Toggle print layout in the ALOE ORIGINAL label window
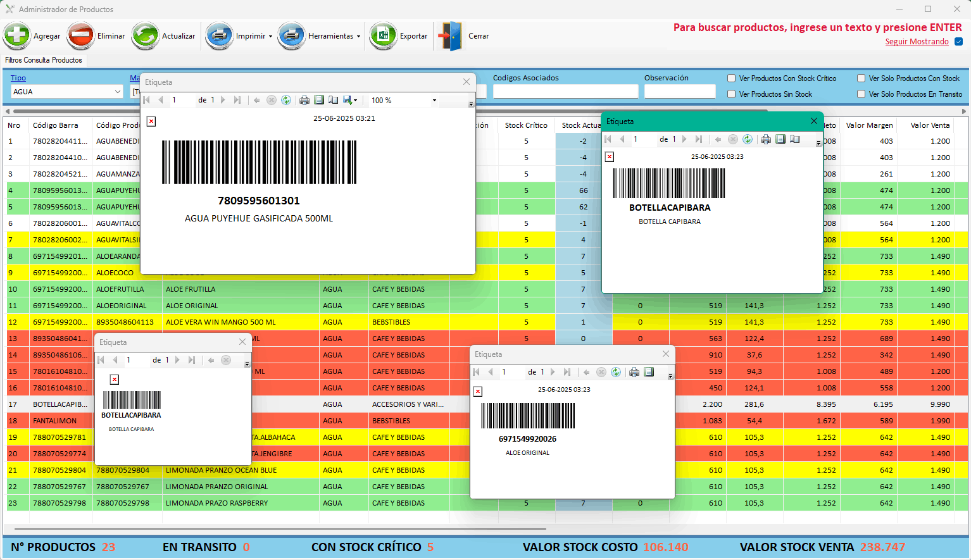Screen dimensions: 971x560 pyautogui.click(x=649, y=372)
